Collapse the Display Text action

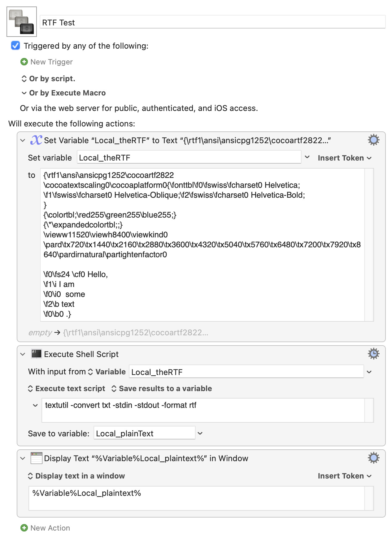23,458
